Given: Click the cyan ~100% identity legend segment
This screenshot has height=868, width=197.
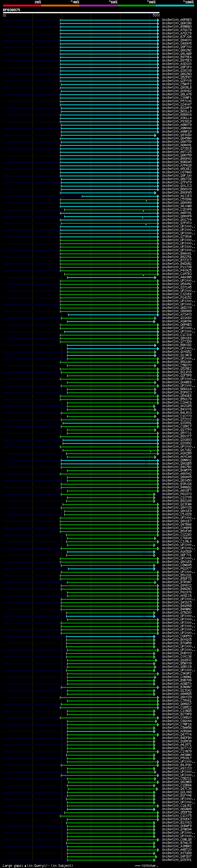Looking at the screenshot, I should coord(175,6).
